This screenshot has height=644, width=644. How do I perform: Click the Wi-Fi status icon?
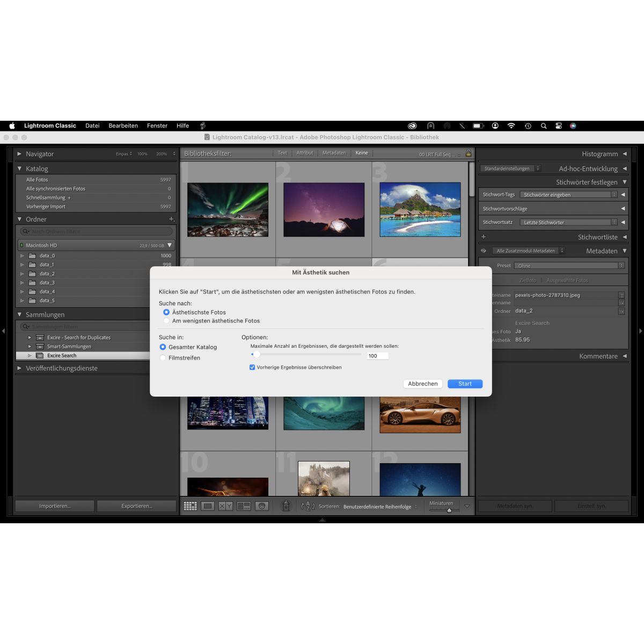click(x=511, y=126)
